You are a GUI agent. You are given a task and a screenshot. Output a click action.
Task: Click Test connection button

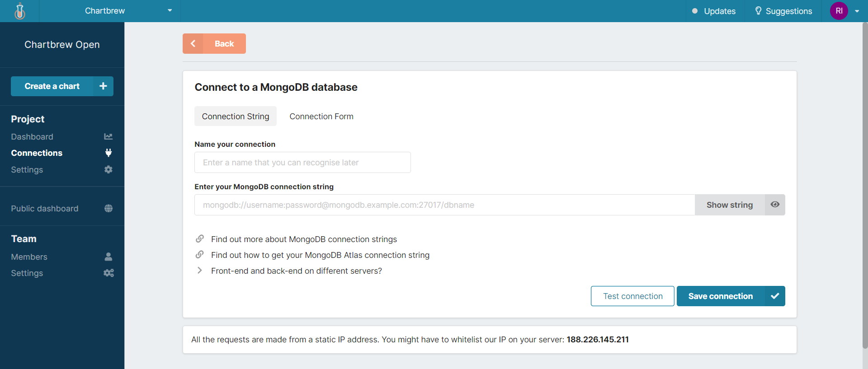pyautogui.click(x=632, y=296)
